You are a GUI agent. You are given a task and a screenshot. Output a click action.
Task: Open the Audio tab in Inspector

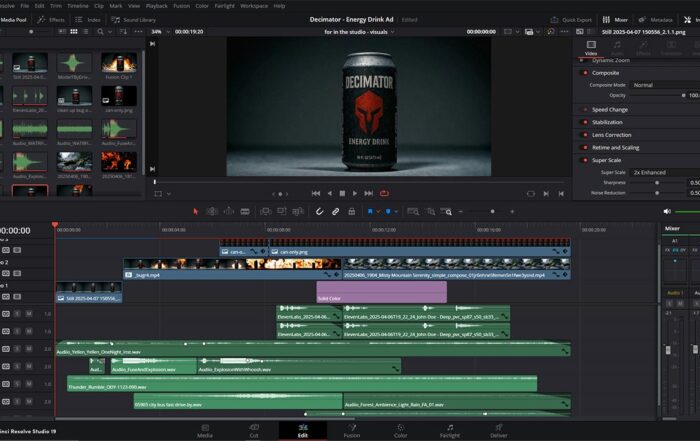617,48
